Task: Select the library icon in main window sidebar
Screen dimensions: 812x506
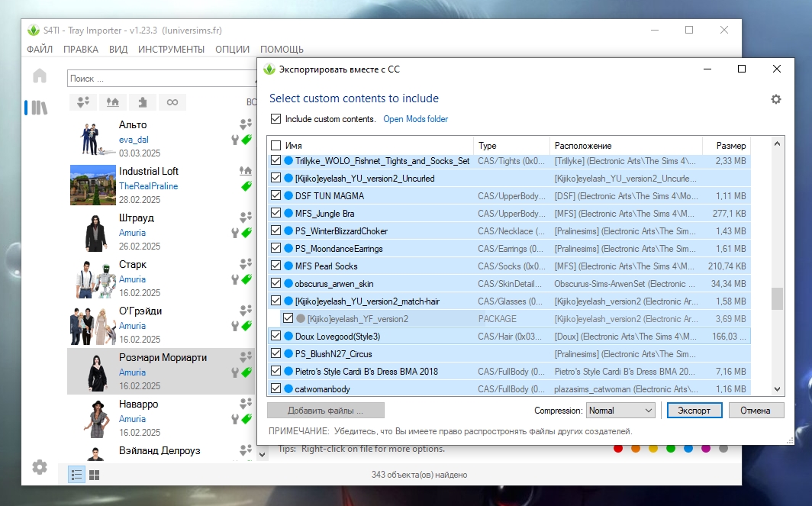Action: pos(40,108)
